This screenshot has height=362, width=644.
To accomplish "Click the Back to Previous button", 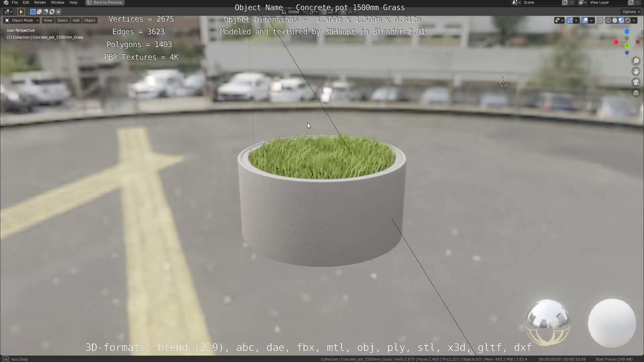I will point(105,2).
